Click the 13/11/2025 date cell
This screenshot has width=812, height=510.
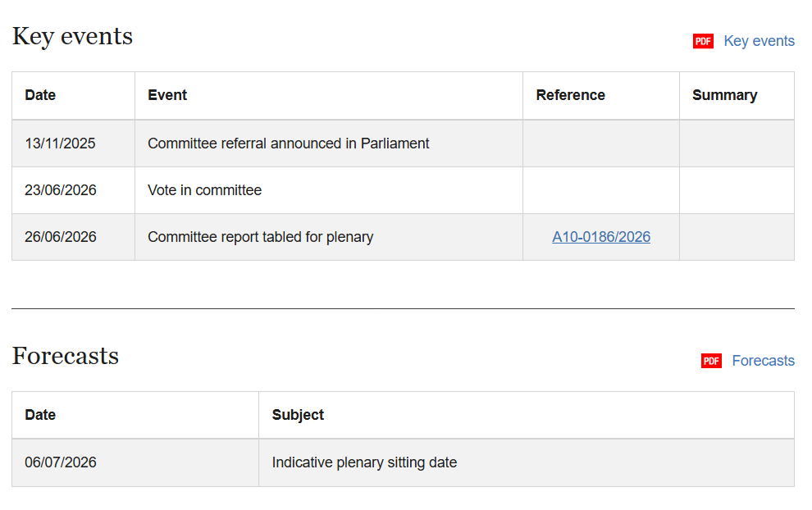pyautogui.click(x=60, y=143)
